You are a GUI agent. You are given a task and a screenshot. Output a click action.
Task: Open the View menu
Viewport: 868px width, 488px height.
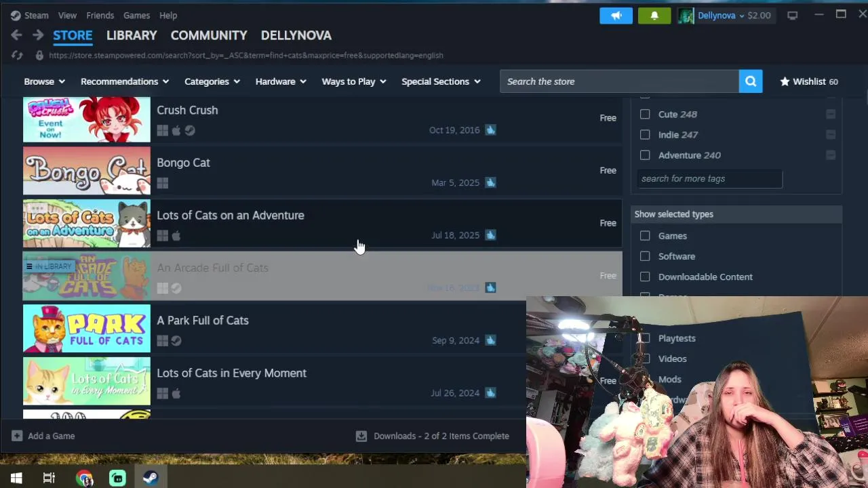[67, 15]
